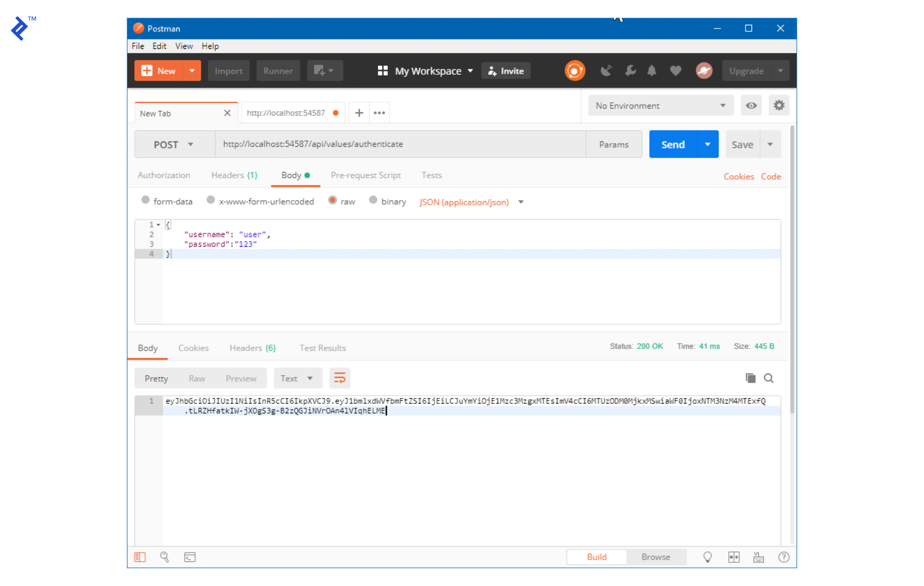Open Postman notifications via the bell icon
Viewport: 924px width, 586px height.
[x=652, y=70]
